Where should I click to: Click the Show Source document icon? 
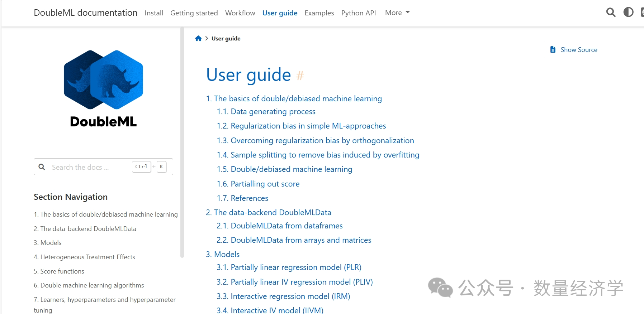coord(553,50)
